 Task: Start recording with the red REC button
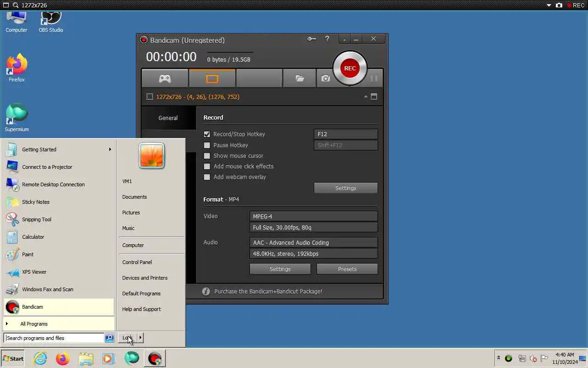pos(350,68)
